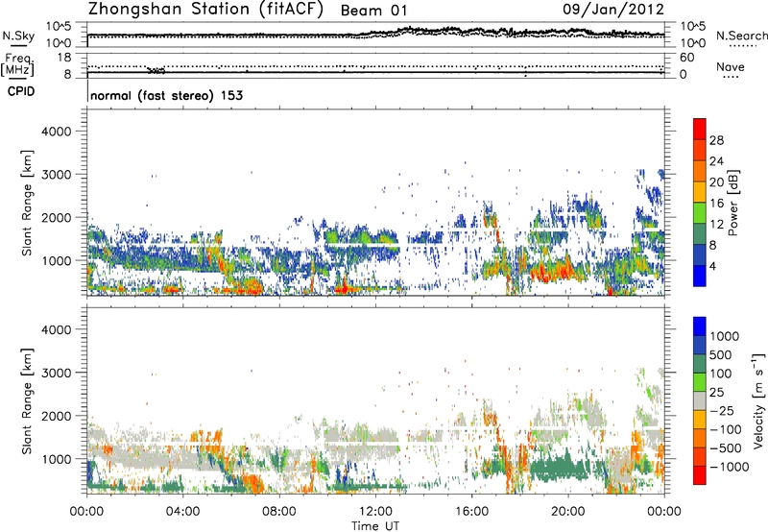Click the gray segment of the Velocity colorbar

tap(700, 400)
